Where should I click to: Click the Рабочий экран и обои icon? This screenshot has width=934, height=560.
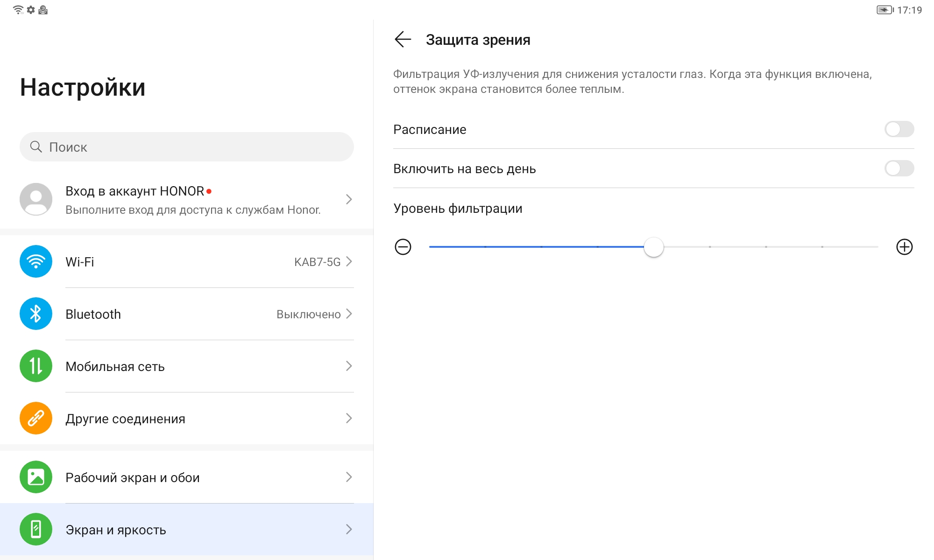(x=36, y=477)
